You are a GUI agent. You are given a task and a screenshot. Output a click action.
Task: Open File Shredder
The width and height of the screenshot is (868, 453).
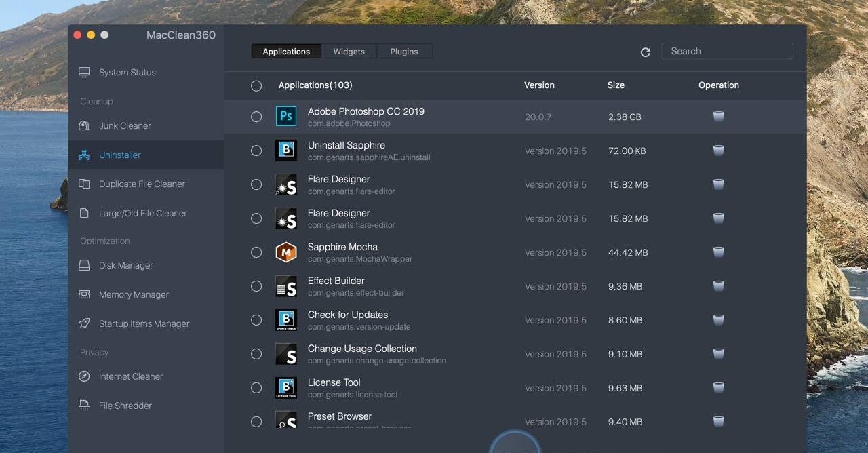pyautogui.click(x=125, y=406)
